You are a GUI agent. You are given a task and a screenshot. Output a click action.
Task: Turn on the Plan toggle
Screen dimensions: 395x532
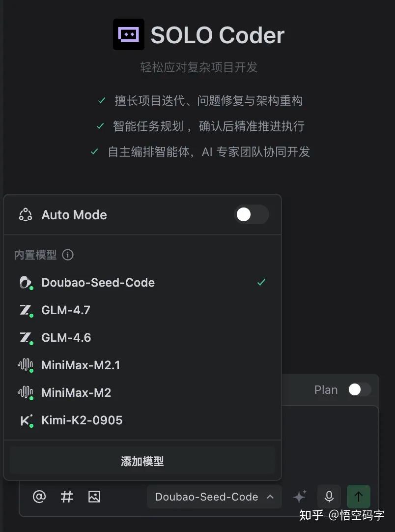359,390
